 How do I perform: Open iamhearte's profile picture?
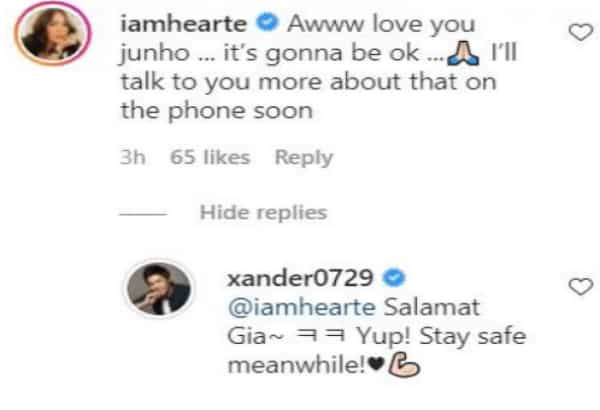53,34
